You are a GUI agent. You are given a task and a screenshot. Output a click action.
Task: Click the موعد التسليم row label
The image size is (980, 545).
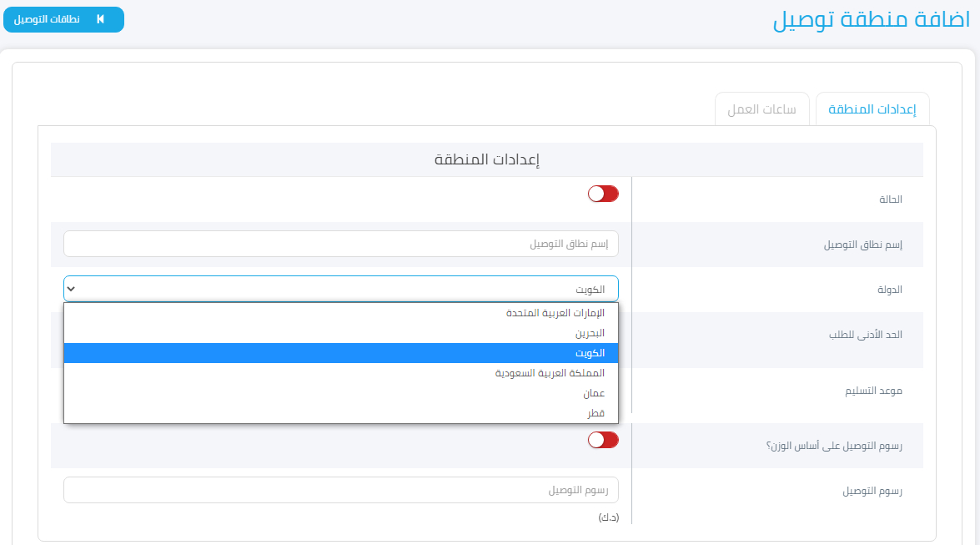pyautogui.click(x=875, y=390)
